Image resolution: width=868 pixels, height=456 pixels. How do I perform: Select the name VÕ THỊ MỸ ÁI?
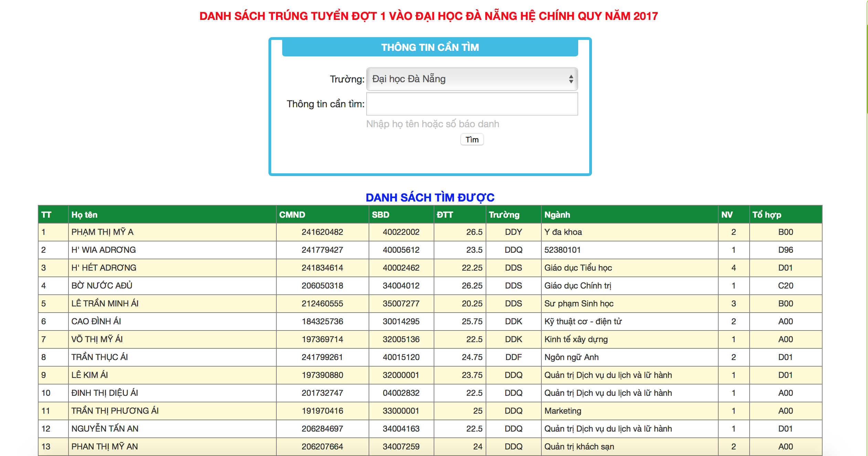coord(97,339)
